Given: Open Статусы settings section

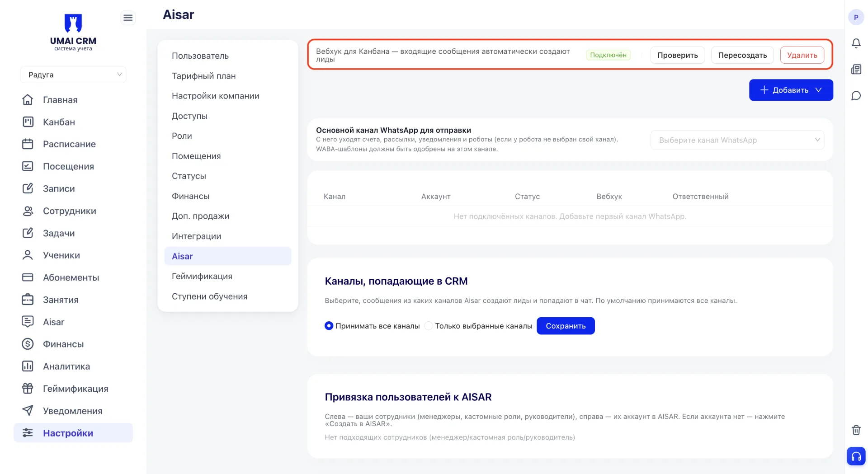Looking at the screenshot, I should (228, 176).
